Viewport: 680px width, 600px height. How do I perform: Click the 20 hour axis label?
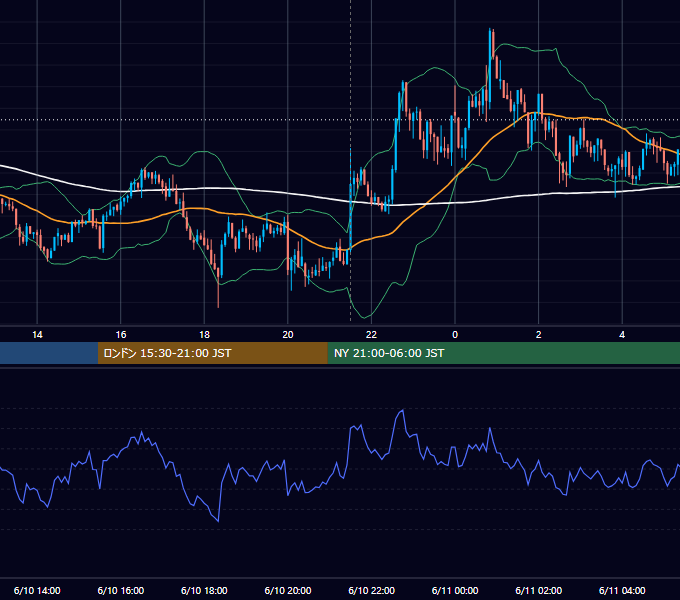point(288,335)
